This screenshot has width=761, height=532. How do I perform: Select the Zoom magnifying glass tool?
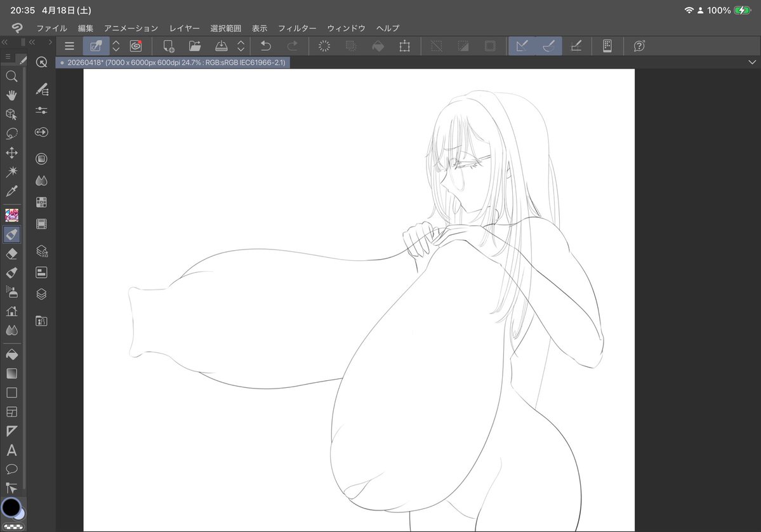tap(12, 76)
